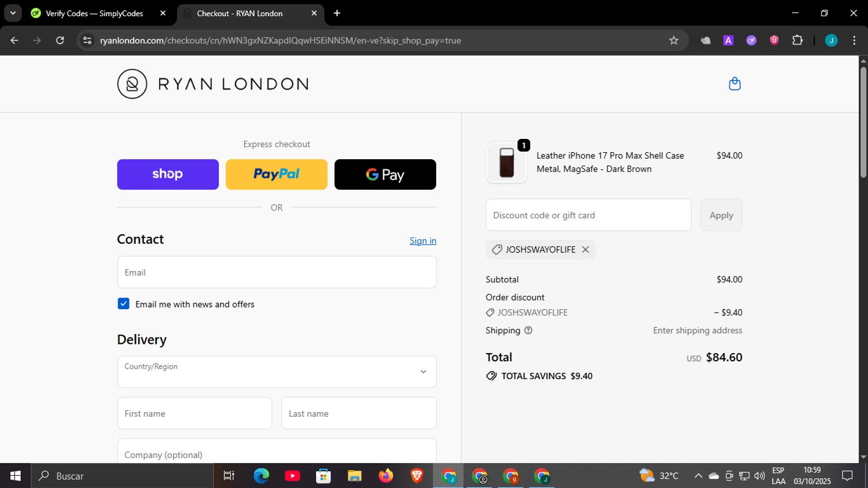Click the RYAN London logo
This screenshot has width=868, height=488.
click(x=212, y=84)
